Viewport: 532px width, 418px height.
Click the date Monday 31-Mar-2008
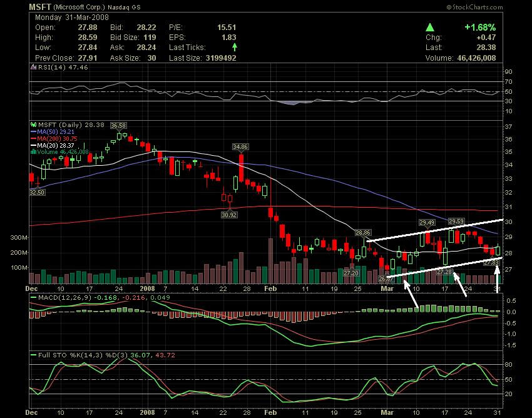[x=72, y=18]
